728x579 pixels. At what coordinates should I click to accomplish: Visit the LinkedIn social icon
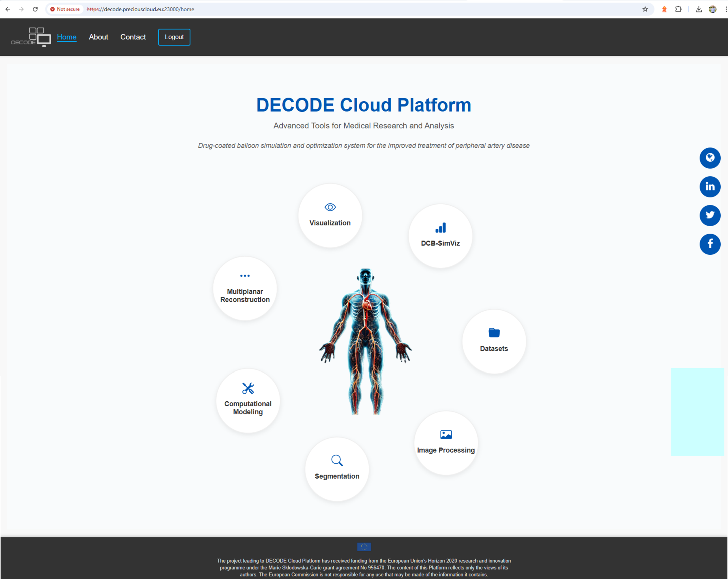(x=710, y=186)
